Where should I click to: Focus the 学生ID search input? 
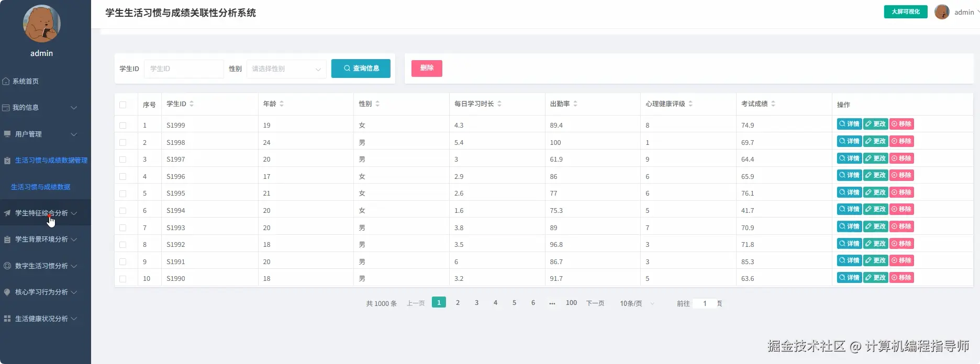point(184,69)
